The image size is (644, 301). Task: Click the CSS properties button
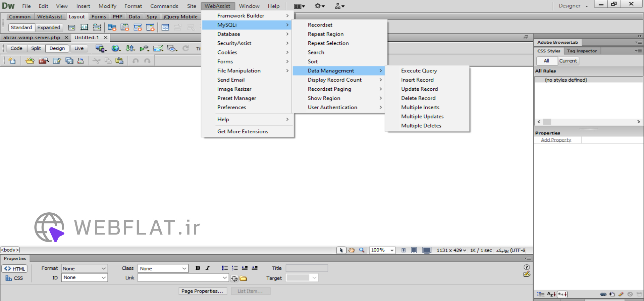tap(15, 278)
